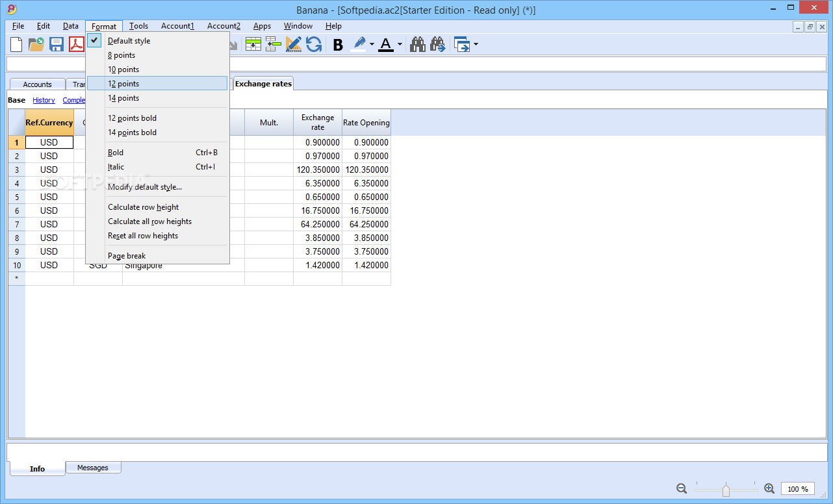The width and height of the screenshot is (833, 504).
Task: Select the checked Default style option
Action: click(x=158, y=40)
